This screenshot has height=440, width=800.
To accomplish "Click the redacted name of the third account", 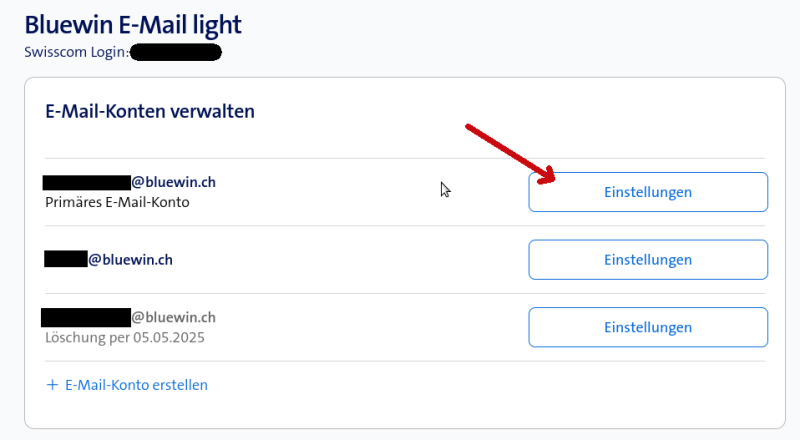I will pos(86,318).
